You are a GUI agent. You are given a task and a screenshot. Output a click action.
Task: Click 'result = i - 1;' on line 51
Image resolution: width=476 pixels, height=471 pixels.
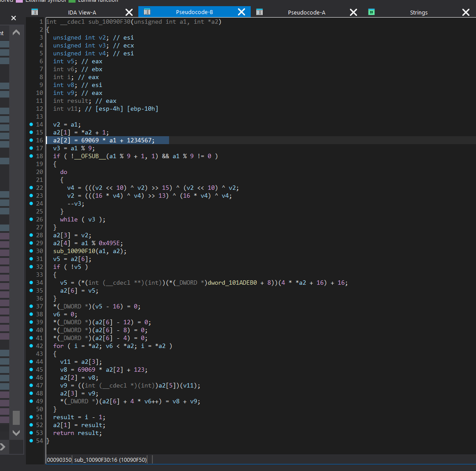pos(79,417)
